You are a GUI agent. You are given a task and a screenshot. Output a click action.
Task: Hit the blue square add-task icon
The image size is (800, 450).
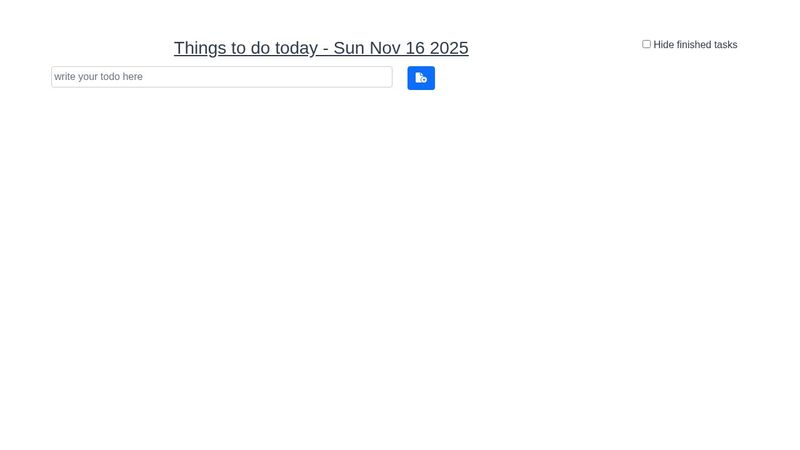pyautogui.click(x=421, y=78)
